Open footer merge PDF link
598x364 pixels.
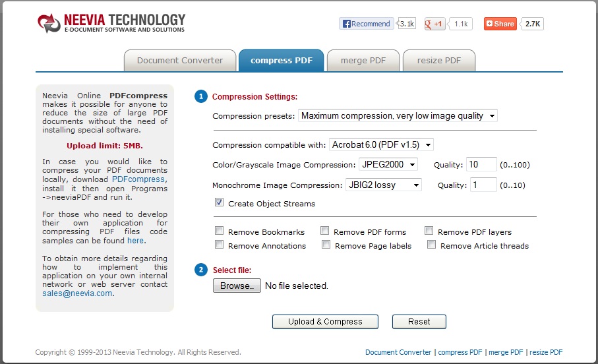tap(506, 352)
